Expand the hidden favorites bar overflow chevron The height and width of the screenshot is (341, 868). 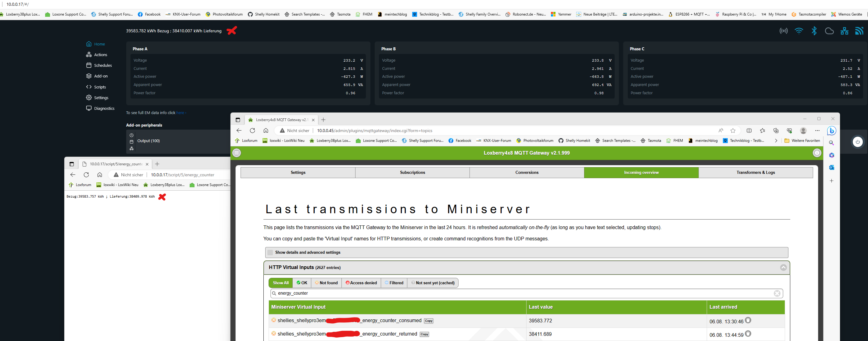[x=776, y=141]
